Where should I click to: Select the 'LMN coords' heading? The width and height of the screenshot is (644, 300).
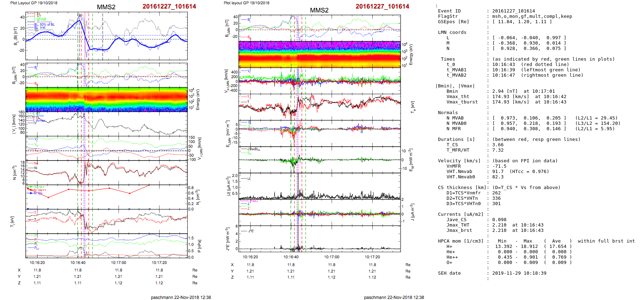[x=452, y=32]
